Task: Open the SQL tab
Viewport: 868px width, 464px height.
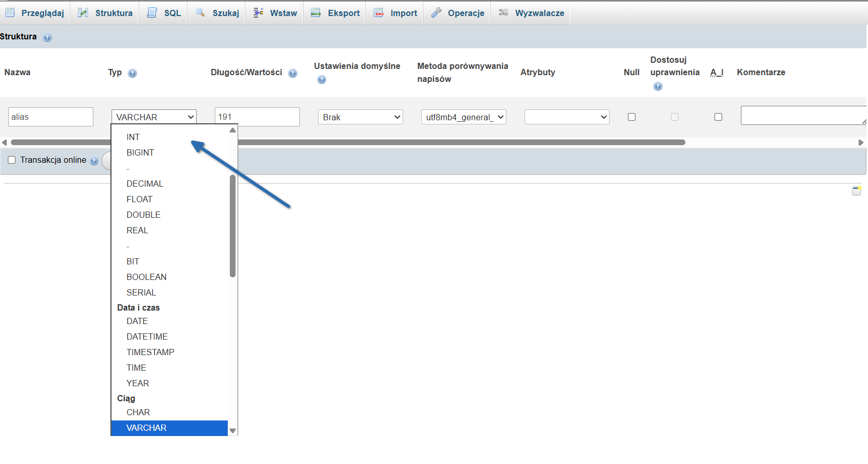Action: pyautogui.click(x=164, y=13)
